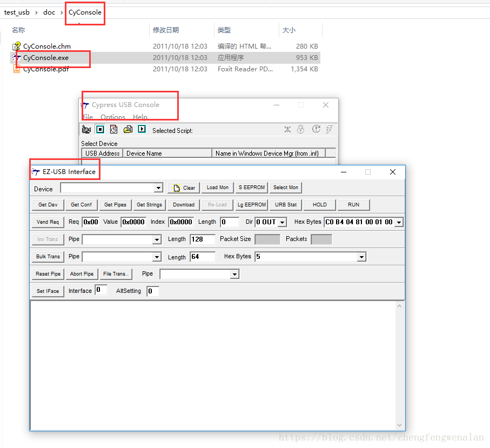490x448 pixels.
Task: Click the Interface number field
Action: [x=101, y=290]
